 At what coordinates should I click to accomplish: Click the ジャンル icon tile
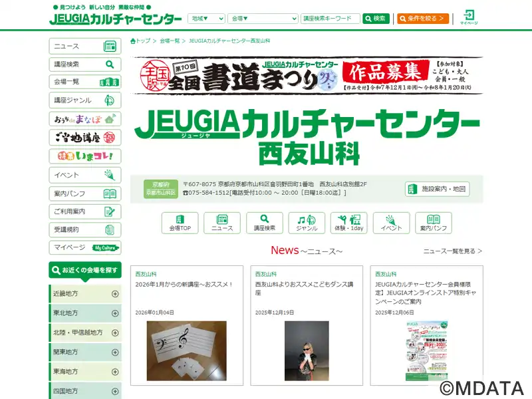tap(307, 223)
